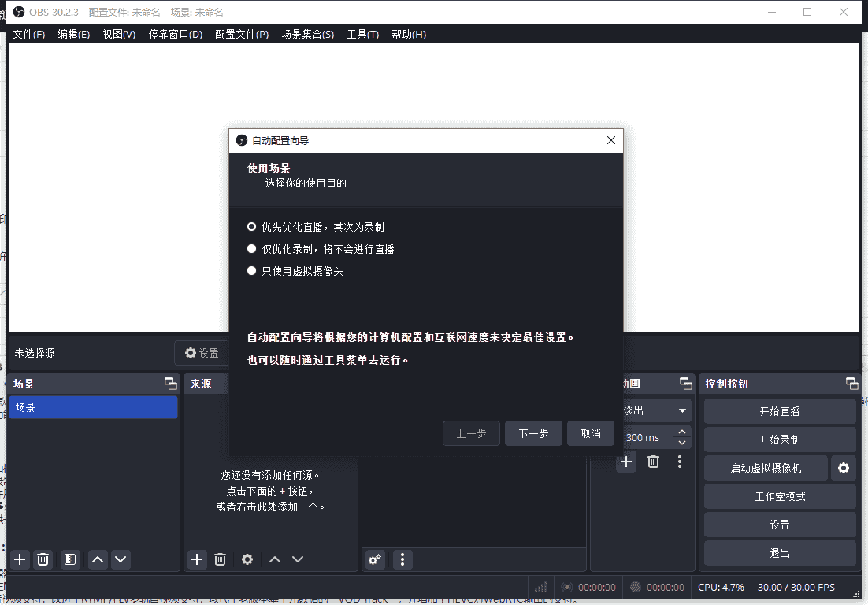This screenshot has width=868, height=605.
Task: Open the virtual camera settings gear
Action: click(843, 468)
